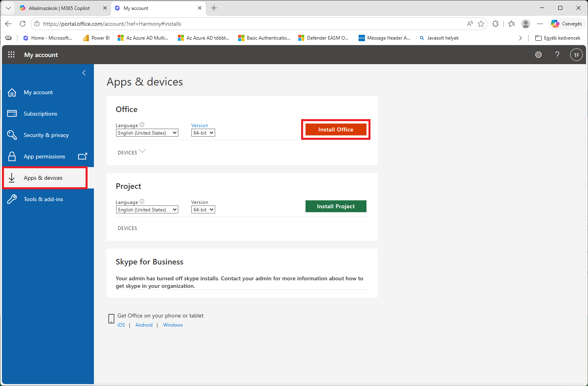The width and height of the screenshot is (588, 386).
Task: Open the Defender EASM bookmark
Action: click(324, 38)
